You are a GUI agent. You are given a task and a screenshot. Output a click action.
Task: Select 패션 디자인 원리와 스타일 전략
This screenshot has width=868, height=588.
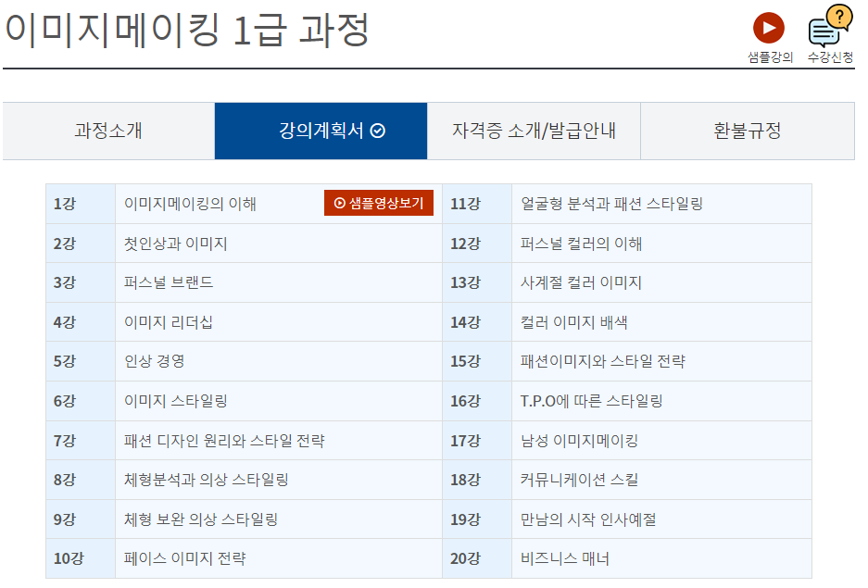click(x=224, y=441)
